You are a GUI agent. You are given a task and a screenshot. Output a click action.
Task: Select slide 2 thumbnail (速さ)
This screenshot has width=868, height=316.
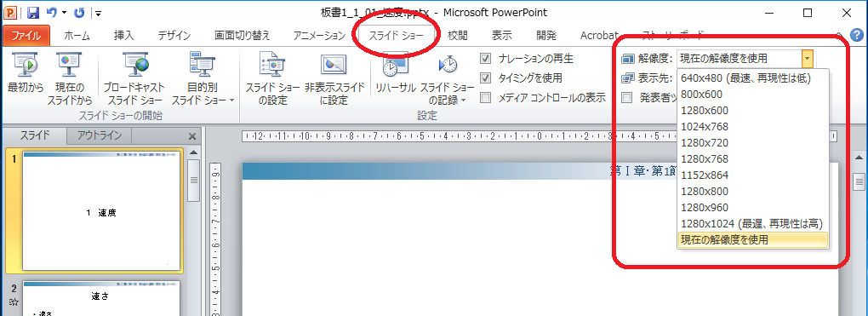(102, 298)
